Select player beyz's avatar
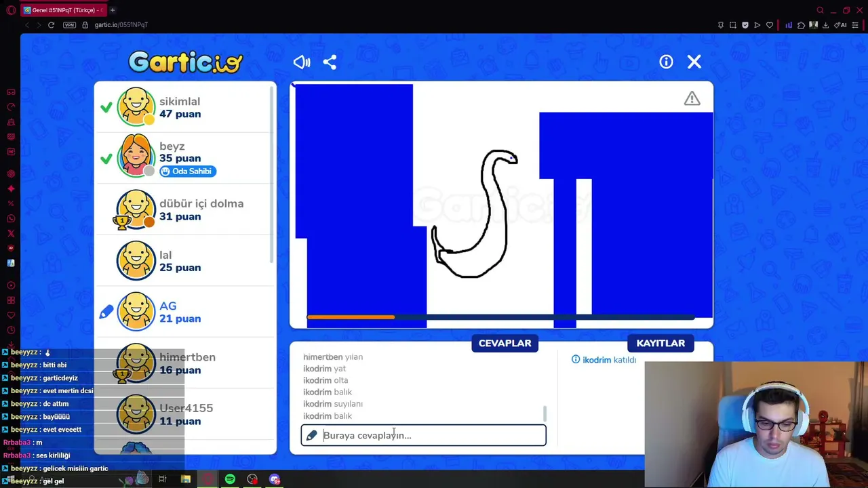This screenshot has height=488, width=868. pos(136,155)
